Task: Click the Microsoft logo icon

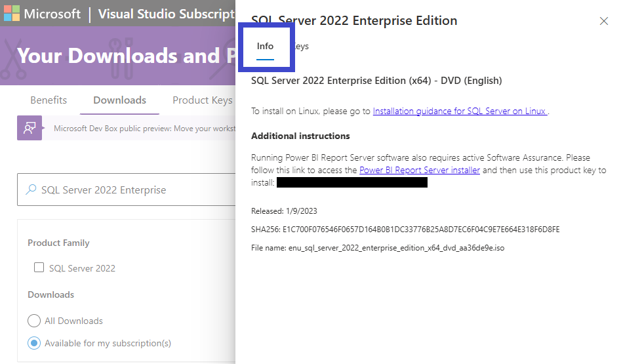Action: [12, 14]
